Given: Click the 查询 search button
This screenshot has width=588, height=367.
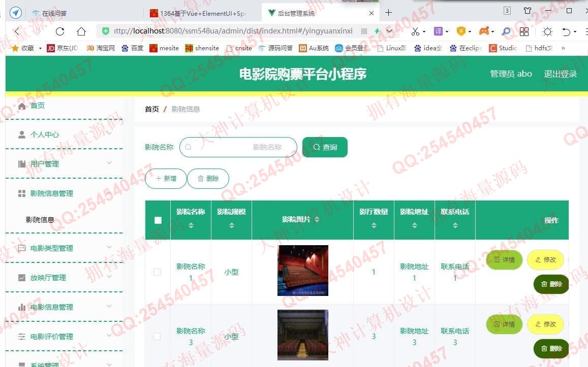Looking at the screenshot, I should coord(325,147).
